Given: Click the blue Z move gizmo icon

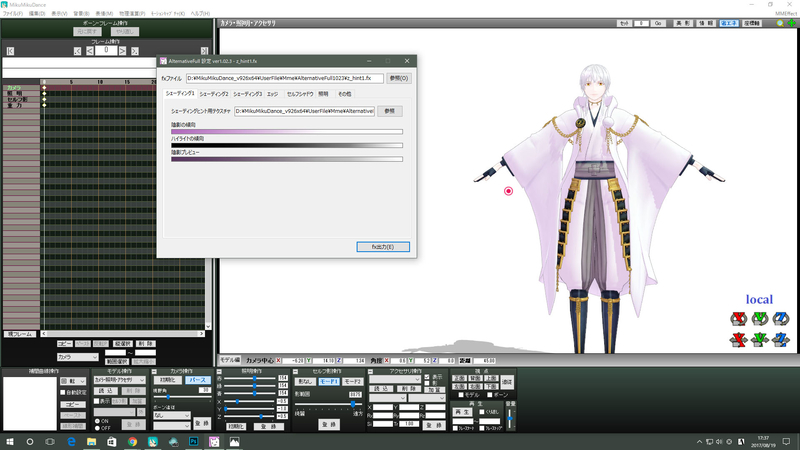Looking at the screenshot, I should click(781, 339).
